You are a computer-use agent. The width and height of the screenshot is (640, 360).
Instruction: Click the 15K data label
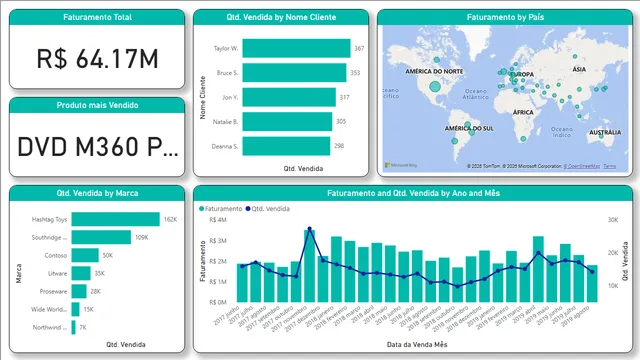tap(89, 309)
